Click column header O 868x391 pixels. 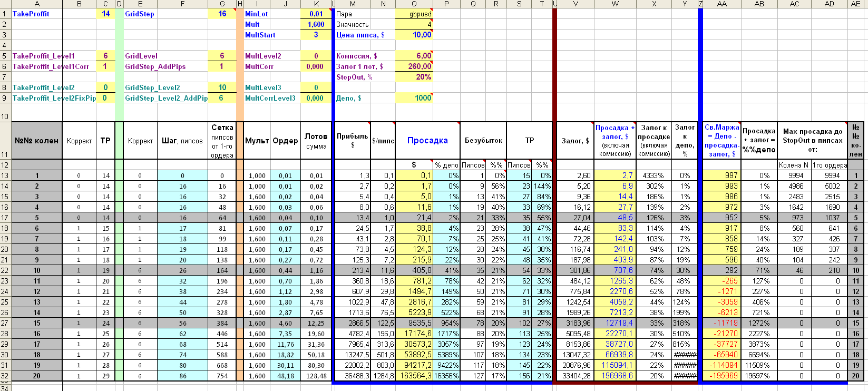click(414, 4)
